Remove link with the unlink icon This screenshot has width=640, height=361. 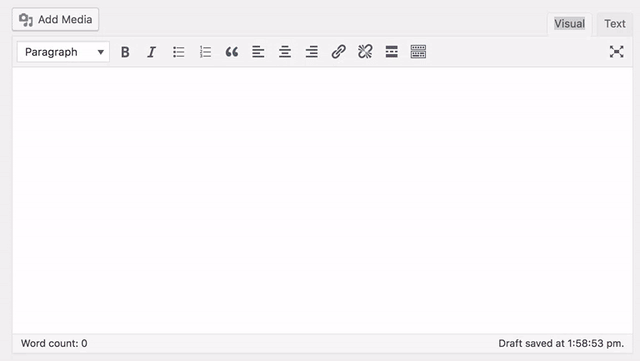(365, 52)
